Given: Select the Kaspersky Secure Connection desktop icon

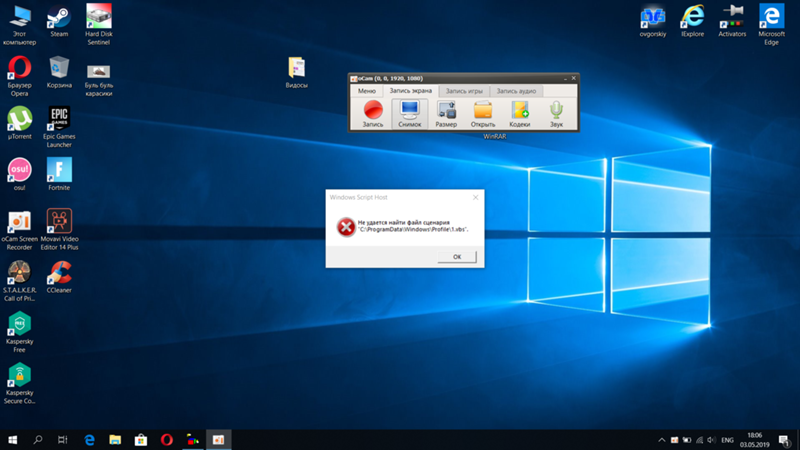Looking at the screenshot, I should click(19, 383).
